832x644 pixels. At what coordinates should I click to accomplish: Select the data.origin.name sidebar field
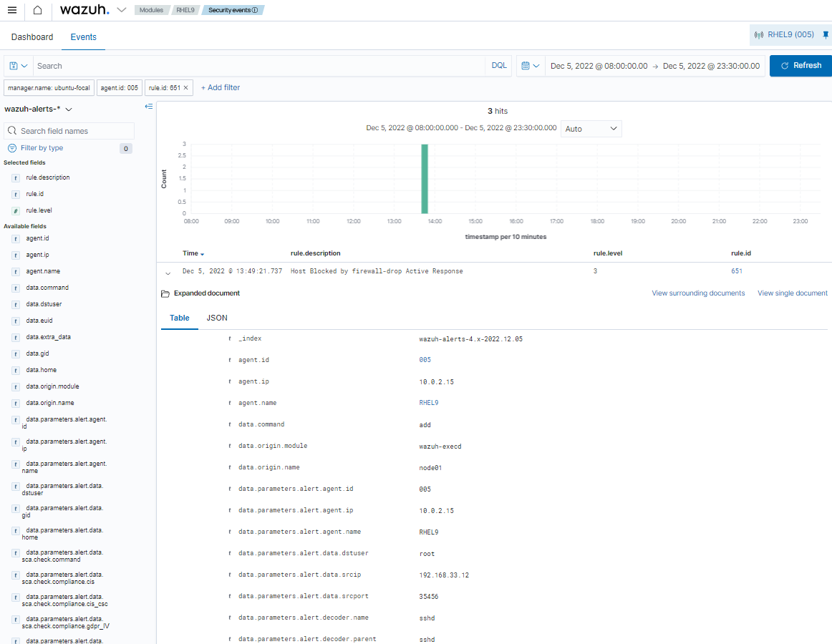tap(50, 403)
